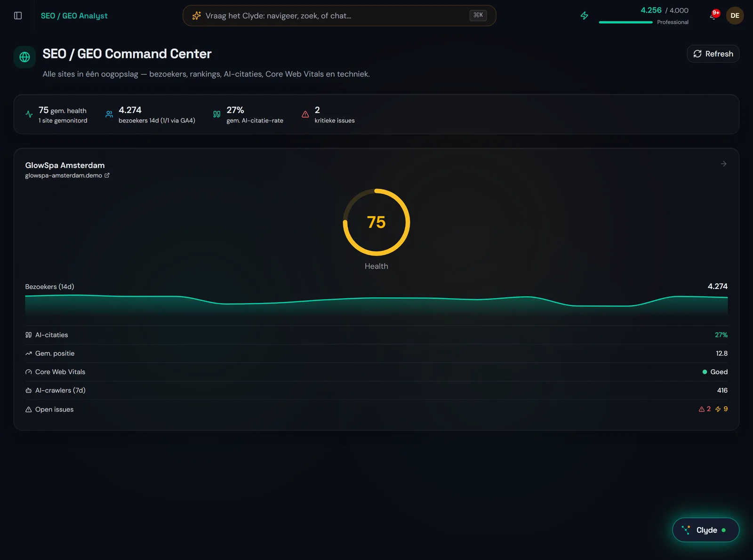The width and height of the screenshot is (753, 560).
Task: Toggle the sidebar panel icon
Action: [18, 16]
